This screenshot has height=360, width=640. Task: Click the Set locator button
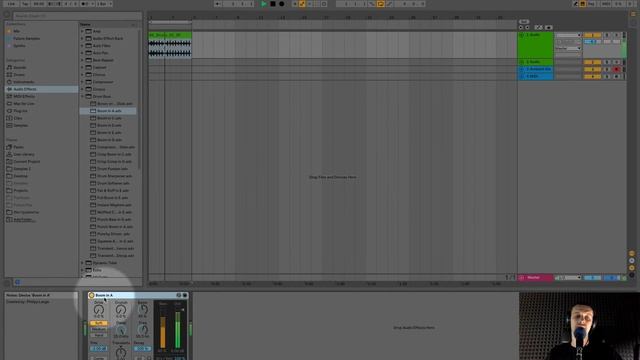tap(524, 22)
